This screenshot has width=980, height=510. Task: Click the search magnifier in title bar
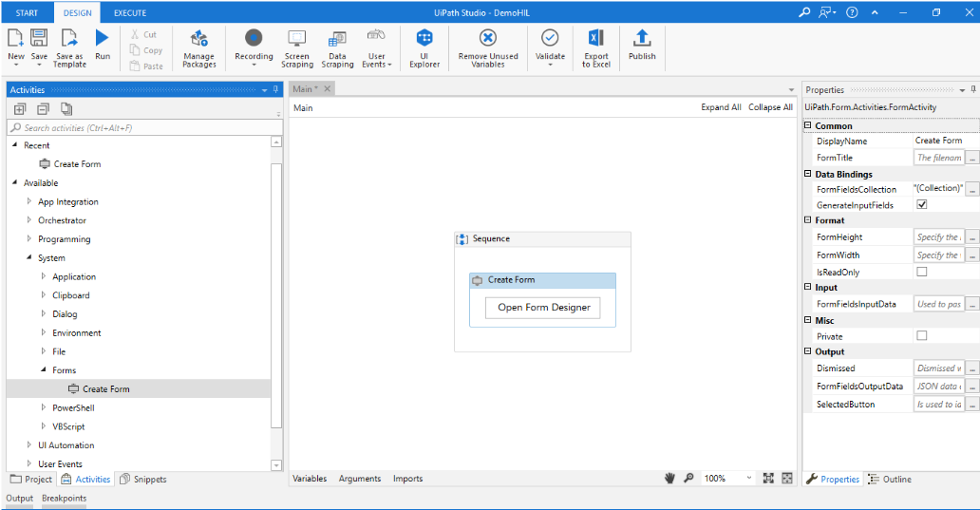(x=804, y=12)
